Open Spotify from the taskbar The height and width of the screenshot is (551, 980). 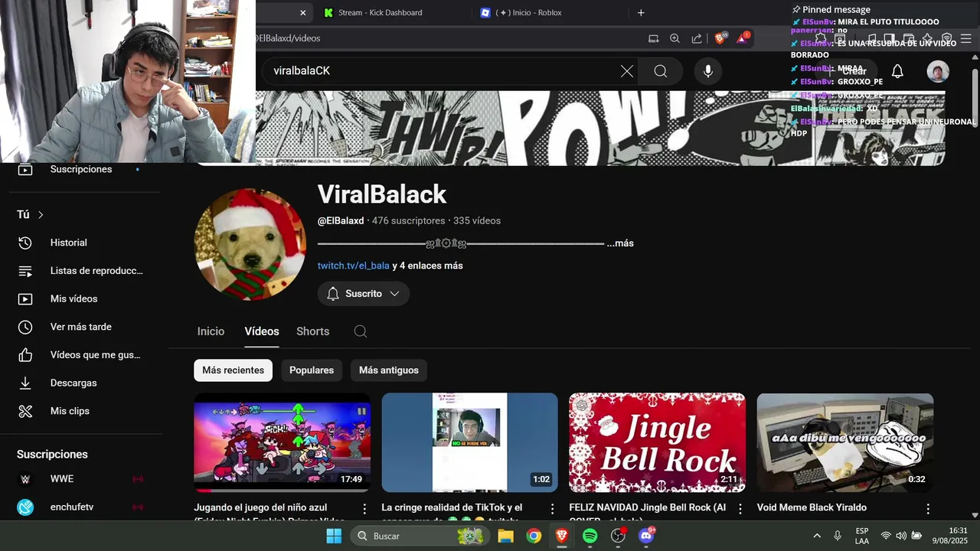(x=590, y=536)
